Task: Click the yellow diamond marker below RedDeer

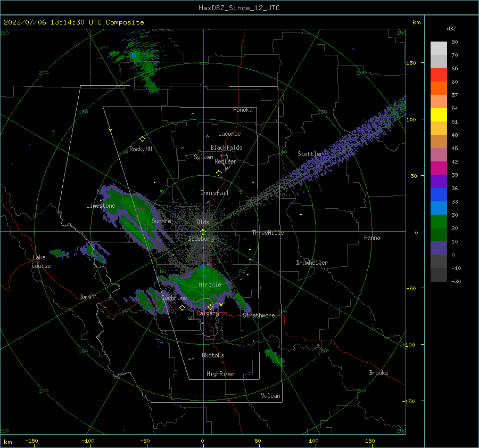Action: [x=219, y=173]
